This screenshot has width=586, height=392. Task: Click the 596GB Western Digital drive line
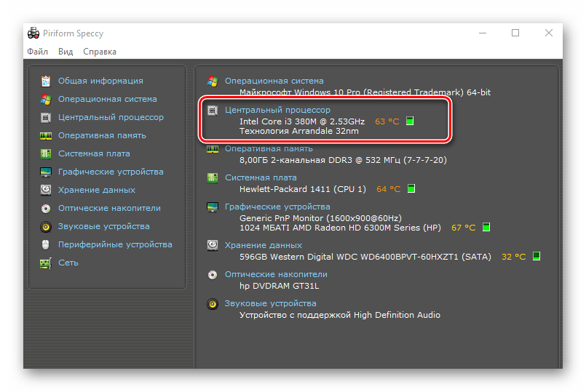(x=365, y=257)
